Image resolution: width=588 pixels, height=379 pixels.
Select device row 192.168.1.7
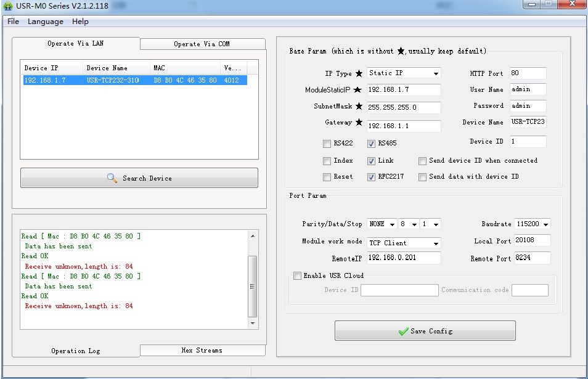tap(135, 80)
